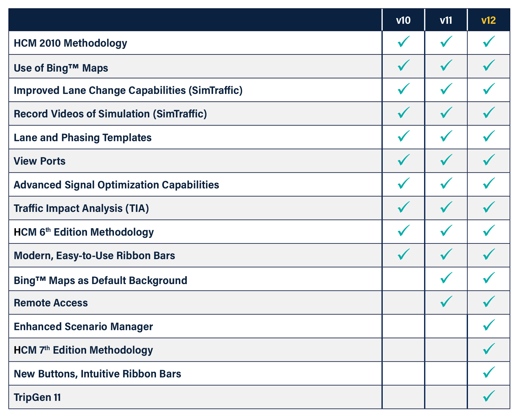The height and width of the screenshot is (420, 521).
Task: Click the v11 checkmark for Use of Bing Maps
Action: (x=446, y=66)
